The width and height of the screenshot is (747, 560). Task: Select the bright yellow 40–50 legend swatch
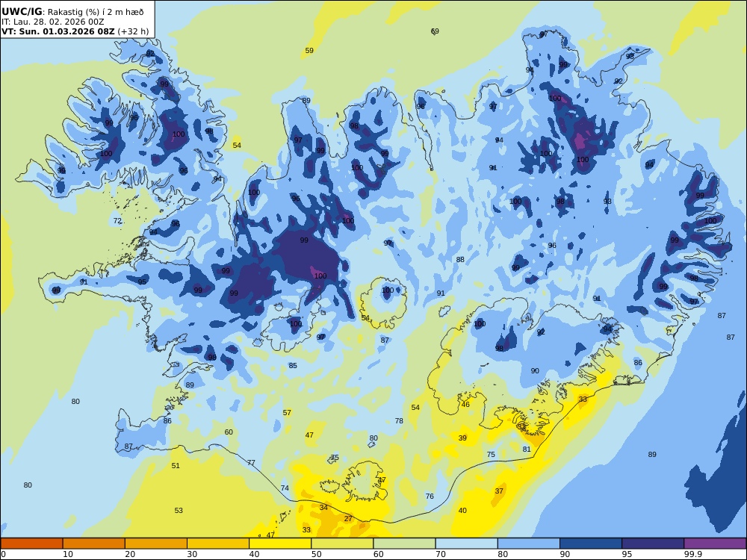click(280, 544)
